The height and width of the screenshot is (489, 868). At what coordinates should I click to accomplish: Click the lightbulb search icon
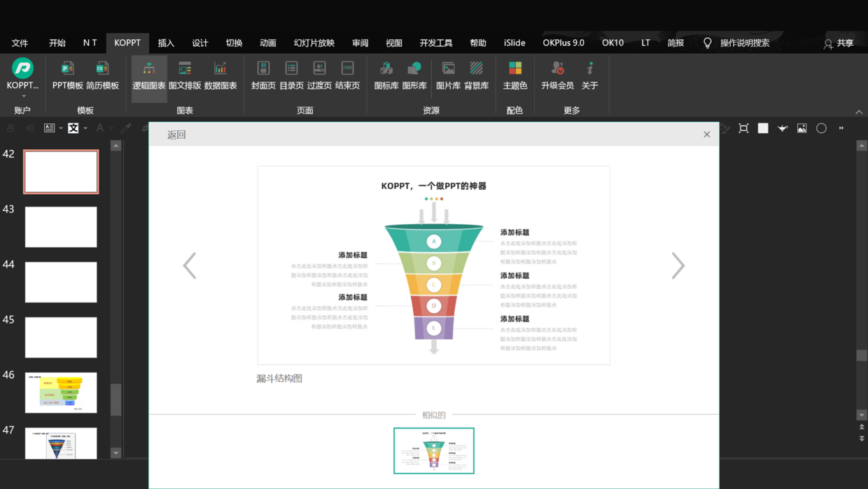708,43
